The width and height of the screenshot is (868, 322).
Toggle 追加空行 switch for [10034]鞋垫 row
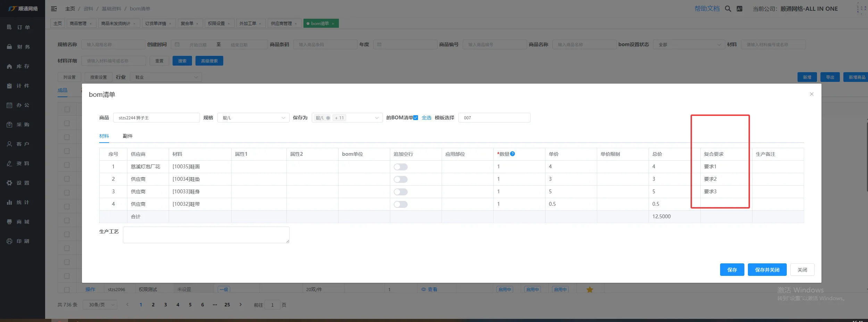point(400,179)
